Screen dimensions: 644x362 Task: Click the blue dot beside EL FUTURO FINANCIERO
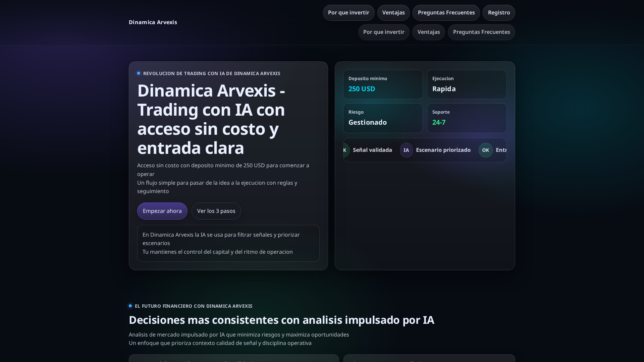coord(130,306)
